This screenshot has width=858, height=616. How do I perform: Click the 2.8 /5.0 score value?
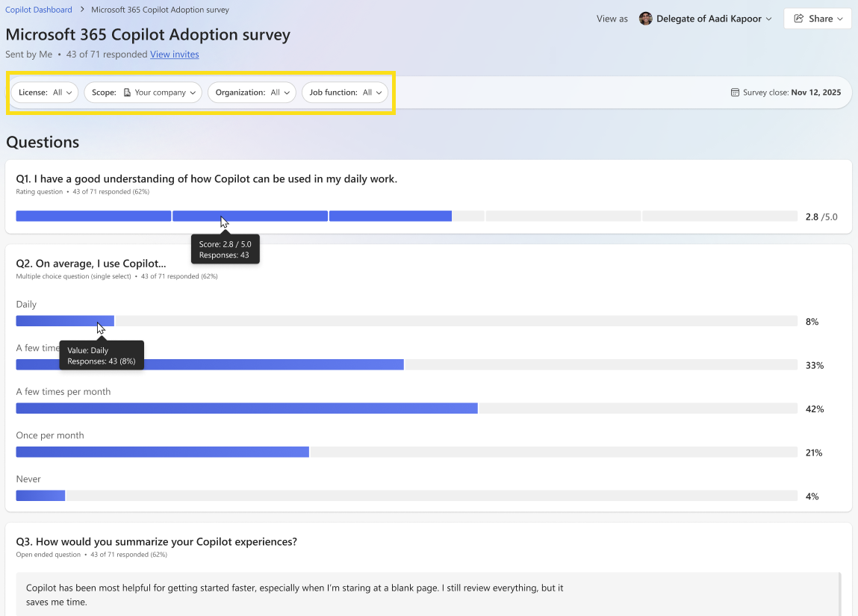821,217
